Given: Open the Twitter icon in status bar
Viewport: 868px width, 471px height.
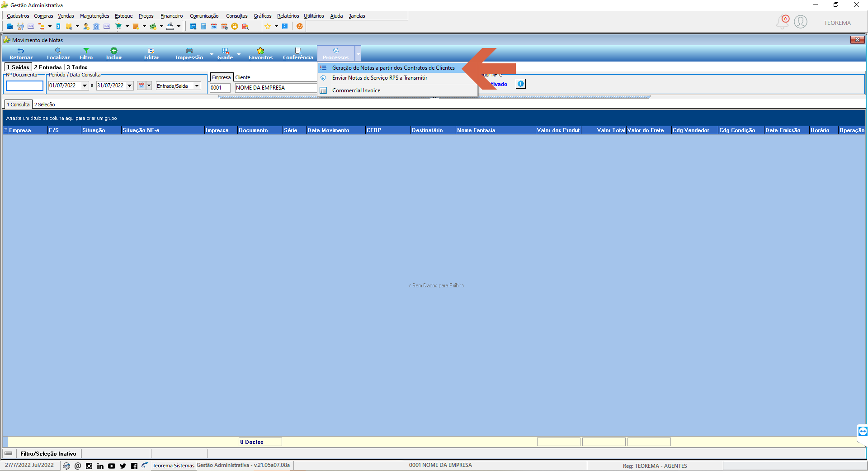Looking at the screenshot, I should [123, 466].
